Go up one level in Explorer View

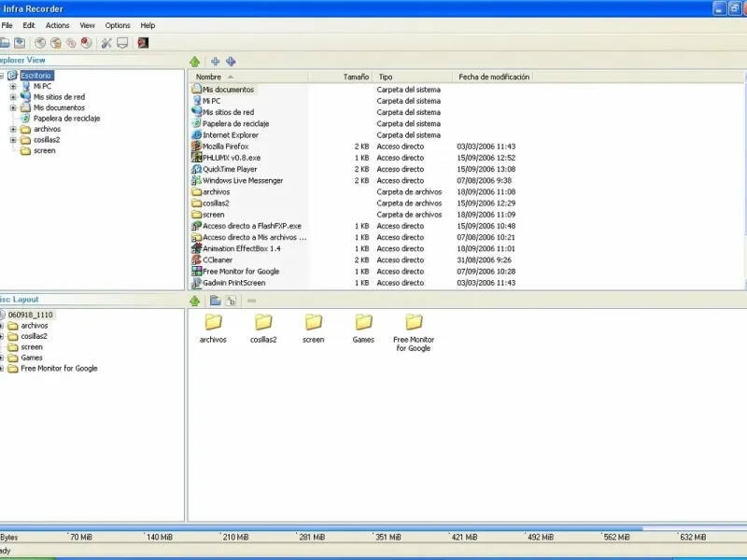tap(194, 62)
